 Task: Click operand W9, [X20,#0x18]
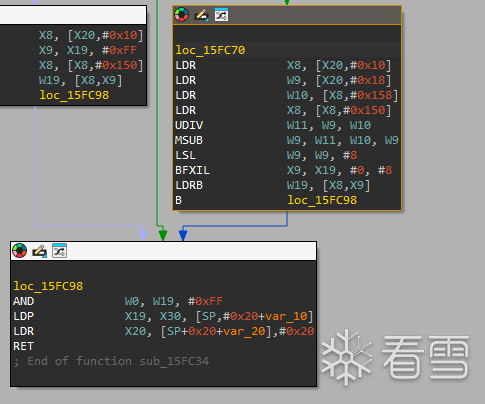click(x=339, y=80)
